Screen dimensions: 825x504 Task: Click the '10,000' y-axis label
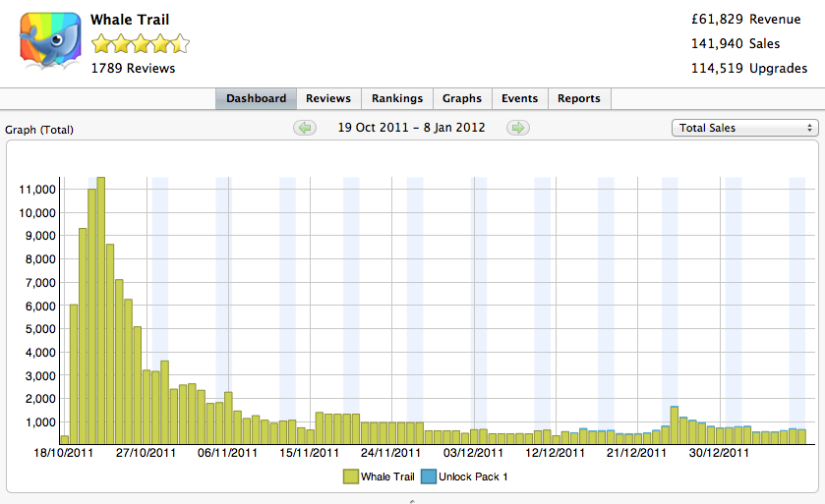37,213
